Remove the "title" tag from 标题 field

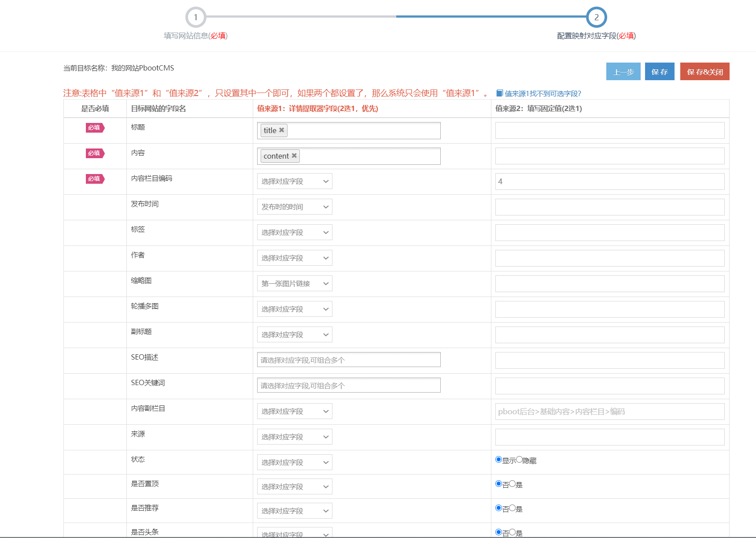pyautogui.click(x=282, y=130)
